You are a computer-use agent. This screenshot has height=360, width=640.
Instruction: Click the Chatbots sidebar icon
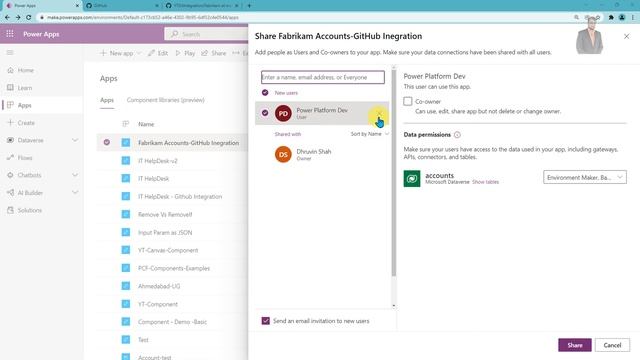tap(10, 175)
